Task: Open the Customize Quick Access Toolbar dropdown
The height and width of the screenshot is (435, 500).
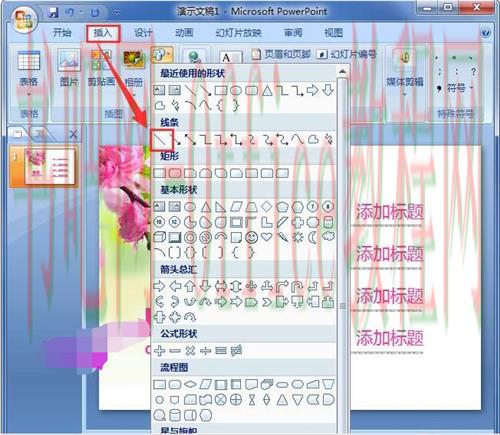Action: click(117, 13)
